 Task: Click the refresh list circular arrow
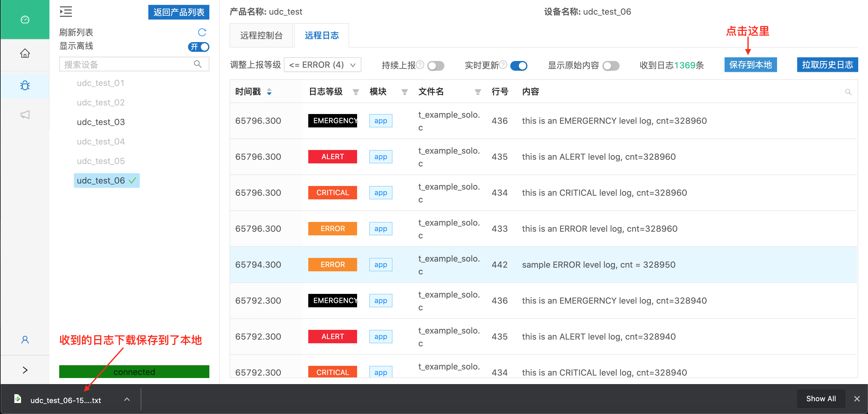(x=202, y=32)
